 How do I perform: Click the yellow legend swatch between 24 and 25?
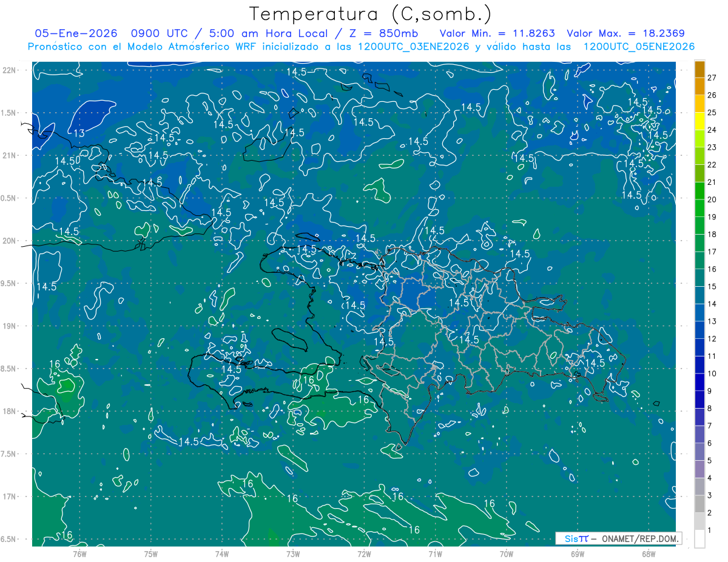click(x=699, y=121)
